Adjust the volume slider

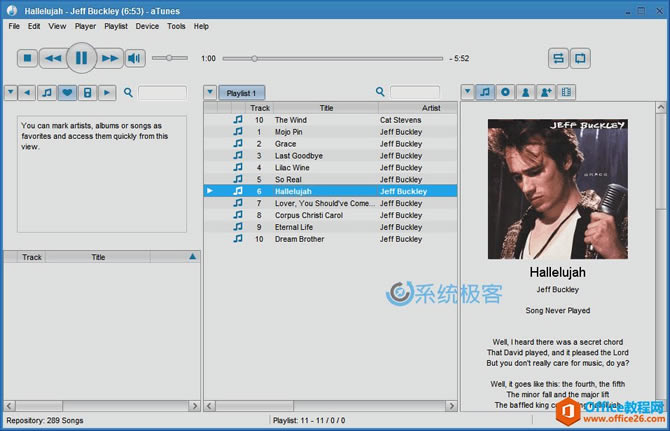pyautogui.click(x=170, y=58)
